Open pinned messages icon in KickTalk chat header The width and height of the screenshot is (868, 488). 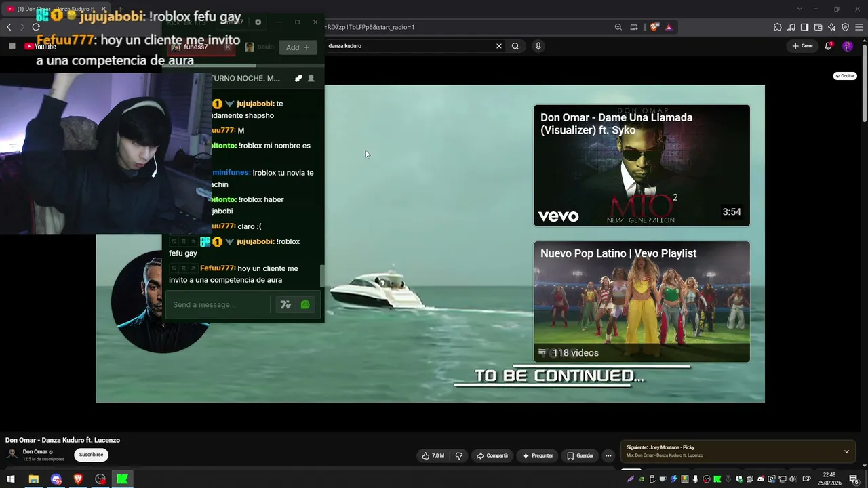coord(298,79)
